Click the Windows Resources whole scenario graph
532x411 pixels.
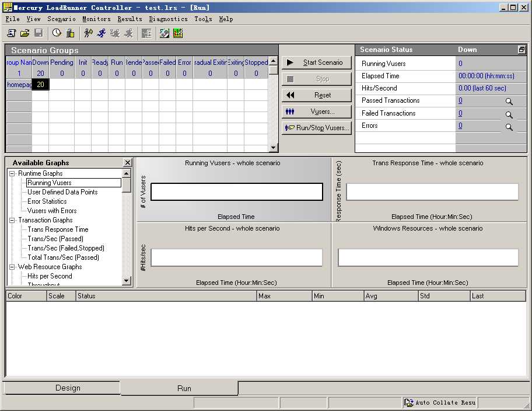(x=429, y=255)
